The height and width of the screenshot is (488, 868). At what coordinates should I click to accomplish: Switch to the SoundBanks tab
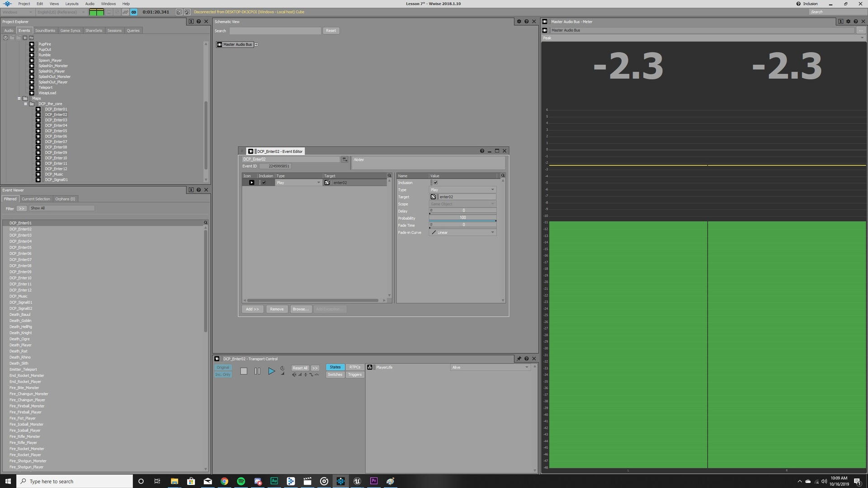pyautogui.click(x=45, y=31)
